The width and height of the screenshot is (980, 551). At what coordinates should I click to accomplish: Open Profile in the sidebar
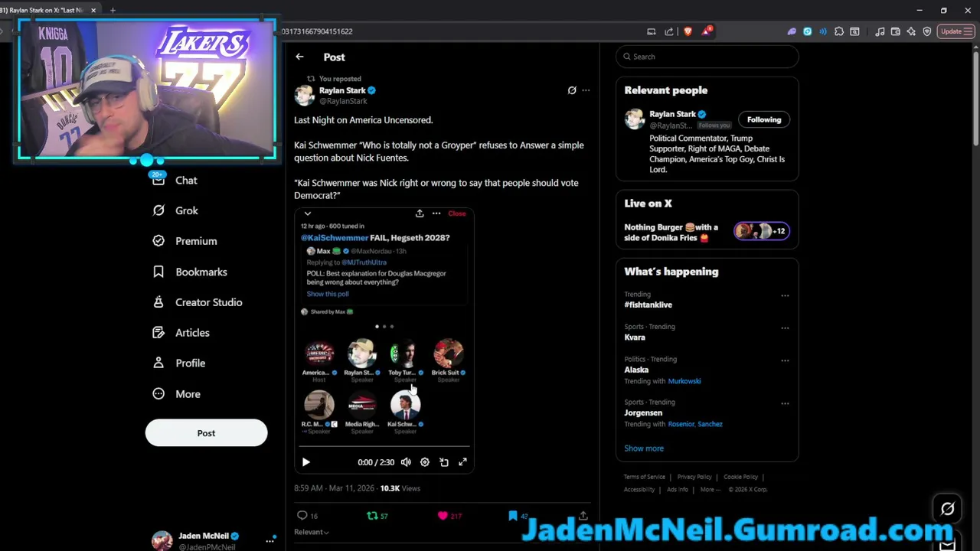pos(179,364)
